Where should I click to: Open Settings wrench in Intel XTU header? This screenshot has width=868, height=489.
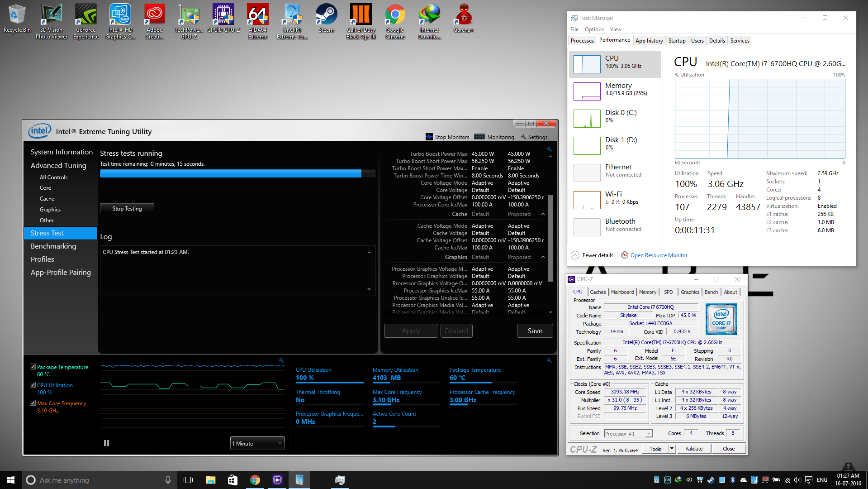(534, 137)
